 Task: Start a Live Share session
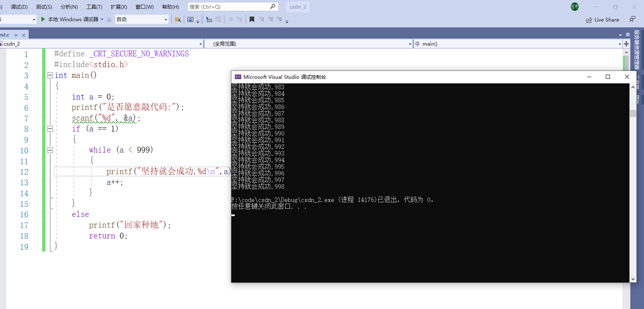(x=603, y=19)
